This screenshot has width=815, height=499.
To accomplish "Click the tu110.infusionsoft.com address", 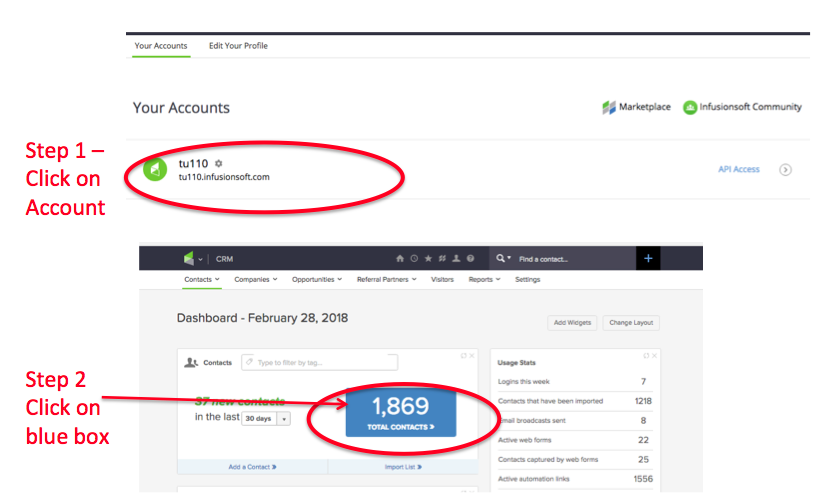I will coord(224,177).
